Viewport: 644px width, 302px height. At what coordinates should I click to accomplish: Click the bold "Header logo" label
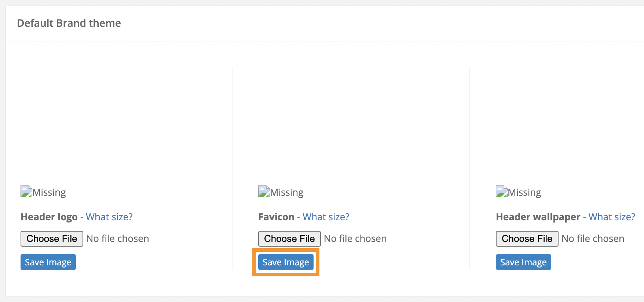coord(49,217)
